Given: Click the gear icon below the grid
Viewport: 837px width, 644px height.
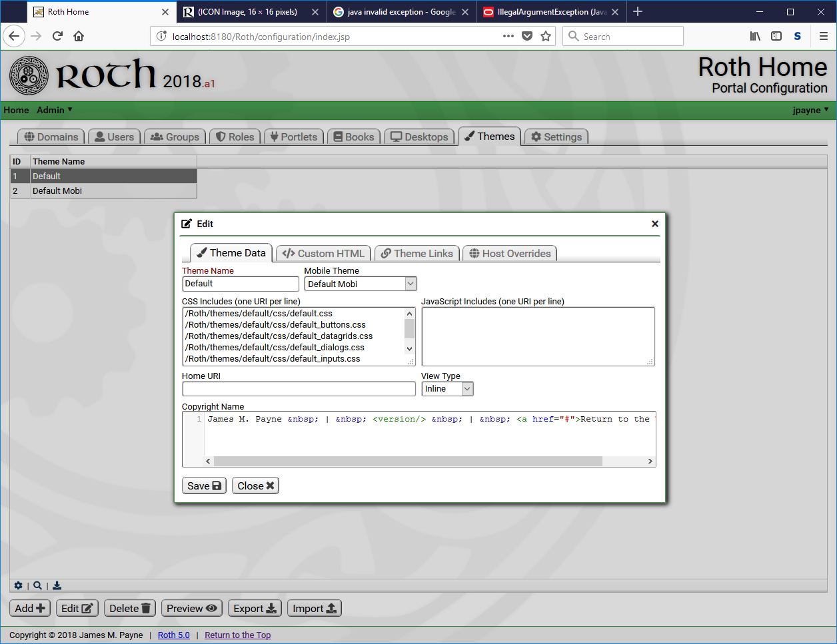Looking at the screenshot, I should tap(18, 585).
